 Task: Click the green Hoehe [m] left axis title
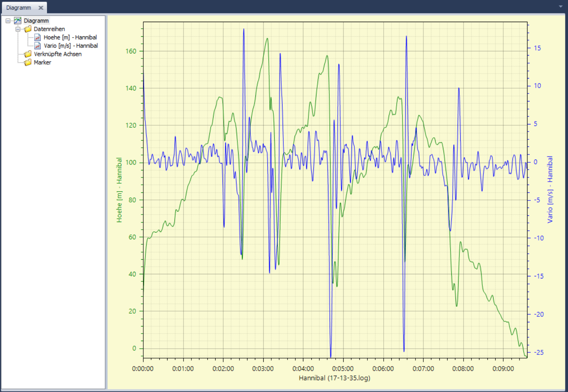(x=120, y=190)
